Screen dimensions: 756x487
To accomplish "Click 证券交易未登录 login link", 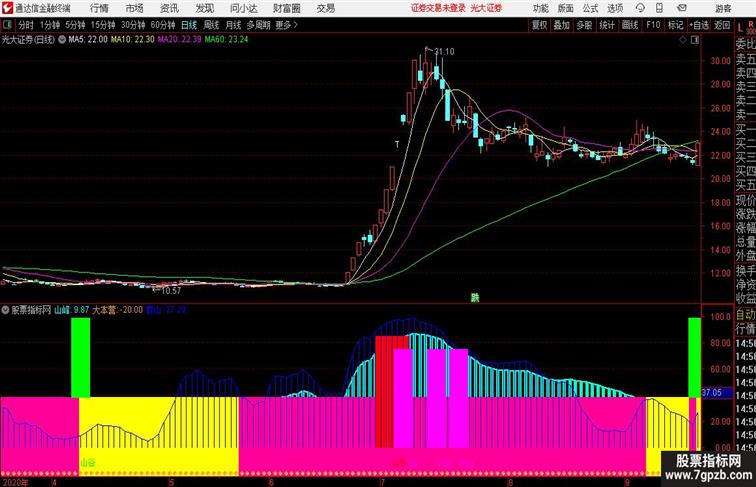I will click(438, 8).
